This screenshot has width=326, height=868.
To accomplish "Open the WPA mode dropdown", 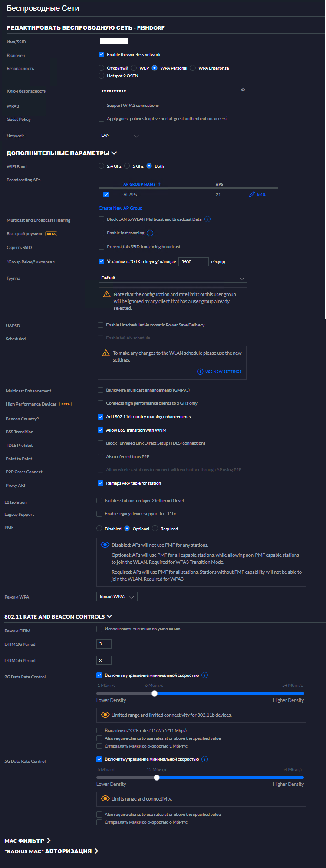I will click(117, 596).
